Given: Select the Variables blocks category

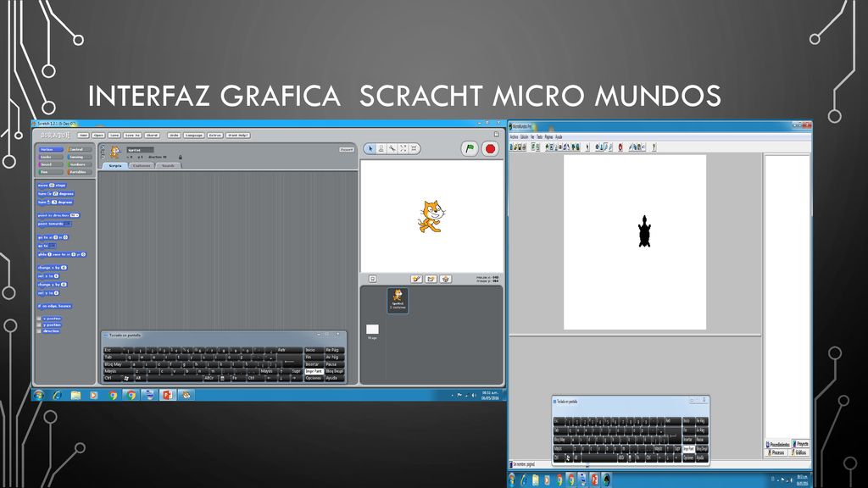Looking at the screenshot, I should tap(79, 171).
